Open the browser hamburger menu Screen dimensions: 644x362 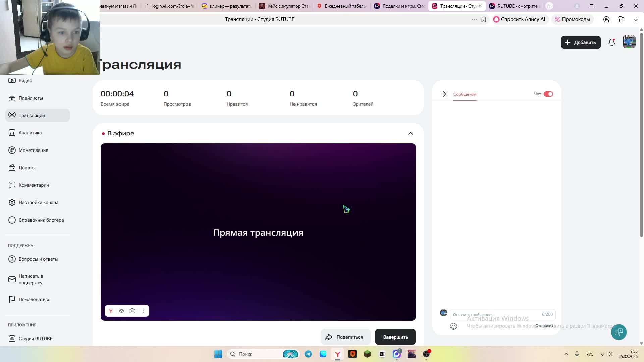591,6
